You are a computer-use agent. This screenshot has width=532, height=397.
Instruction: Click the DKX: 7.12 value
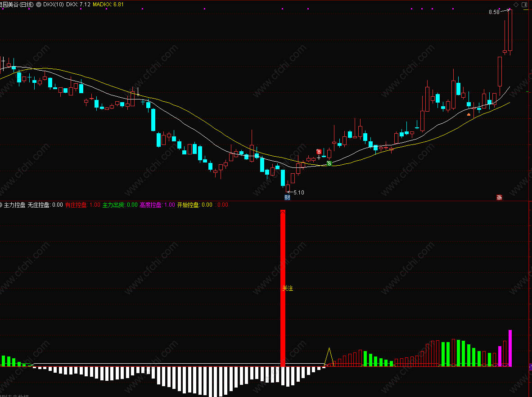(x=78, y=5)
